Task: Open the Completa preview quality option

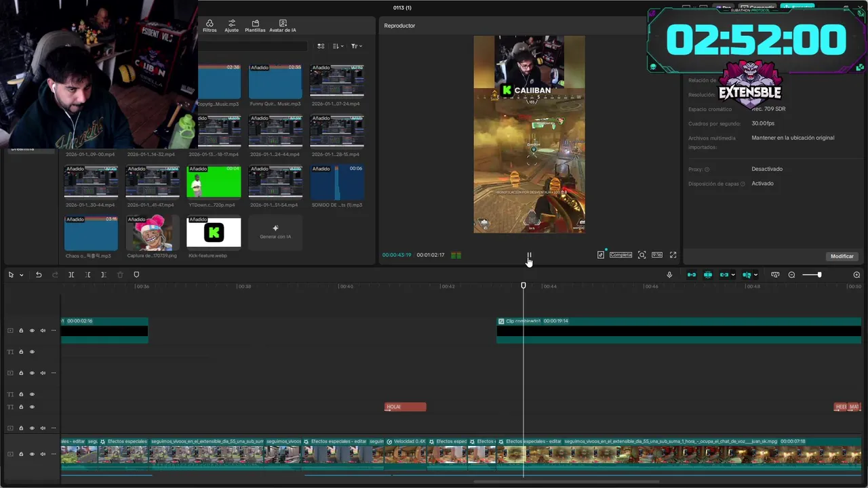Action: point(620,255)
